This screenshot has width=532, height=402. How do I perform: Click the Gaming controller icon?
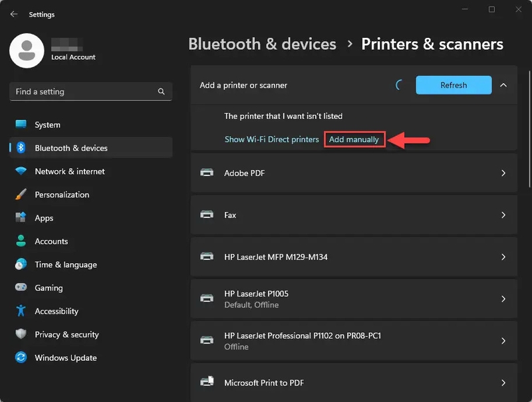coord(21,288)
